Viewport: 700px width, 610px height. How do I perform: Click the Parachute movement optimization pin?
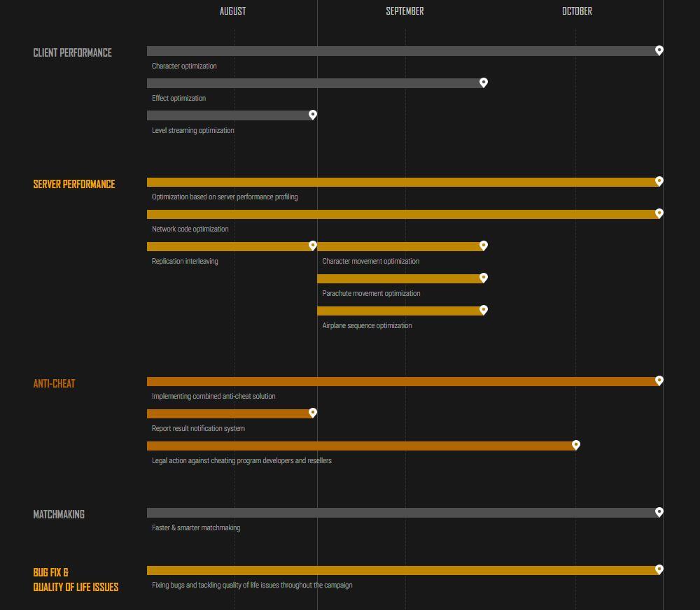(x=483, y=278)
